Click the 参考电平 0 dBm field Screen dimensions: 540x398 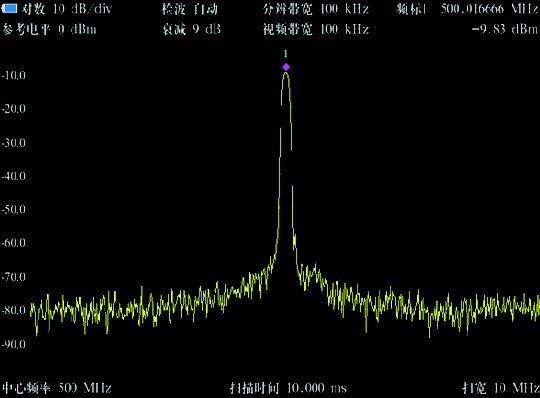coord(49,29)
